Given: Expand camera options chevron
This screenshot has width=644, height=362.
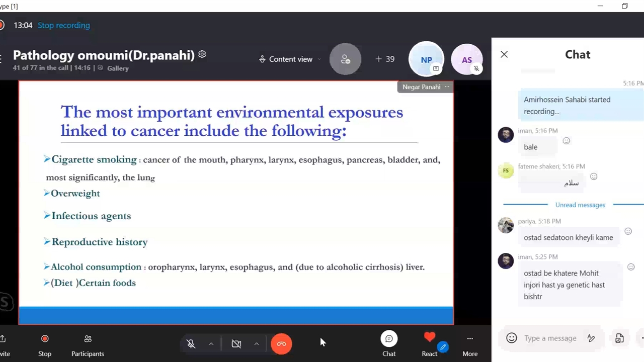Looking at the screenshot, I should (257, 344).
